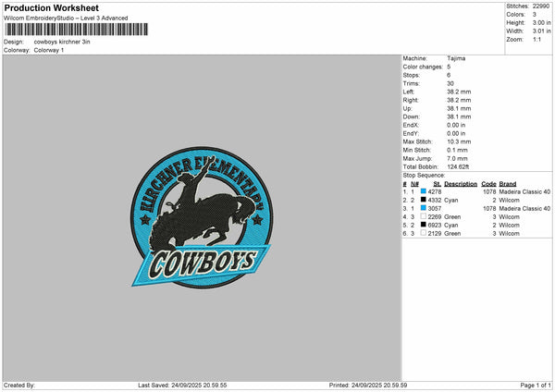Click the "Stop Sequence:" heading
Image resolution: width=555 pixels, height=392 pixels.
[424, 175]
